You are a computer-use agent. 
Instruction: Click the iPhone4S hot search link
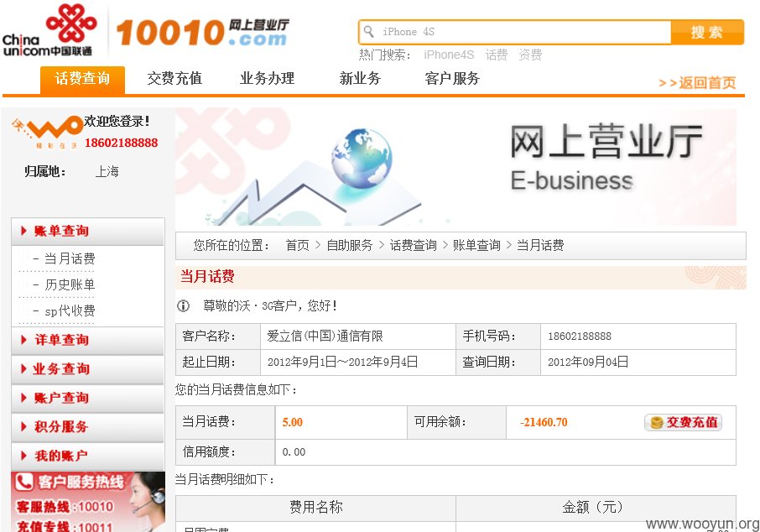449,55
